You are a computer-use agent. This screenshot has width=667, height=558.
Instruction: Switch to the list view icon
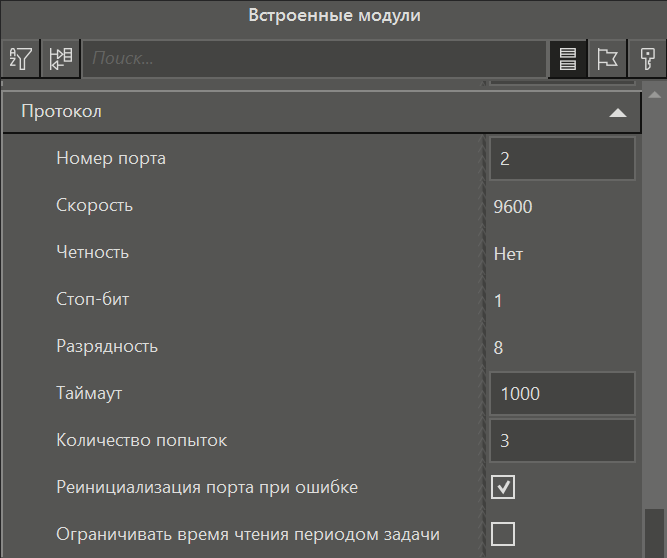pyautogui.click(x=567, y=58)
